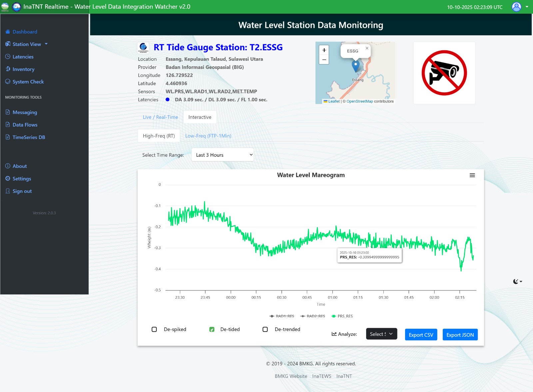Screen dimensions: 533x392
Task: Zoom out on the station map
Action: [x=324, y=60]
